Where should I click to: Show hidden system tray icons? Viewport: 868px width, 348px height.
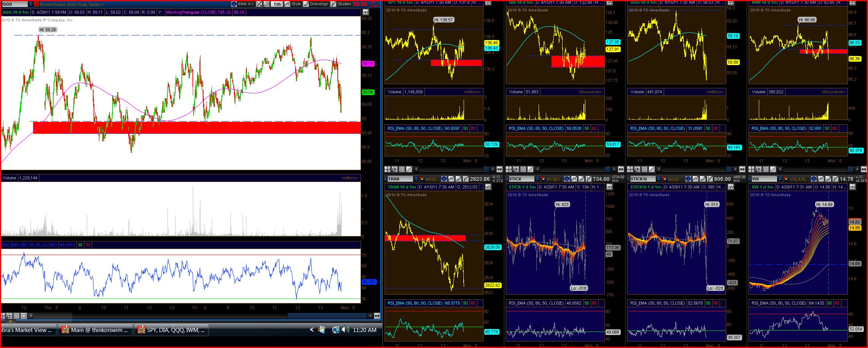[x=312, y=330]
